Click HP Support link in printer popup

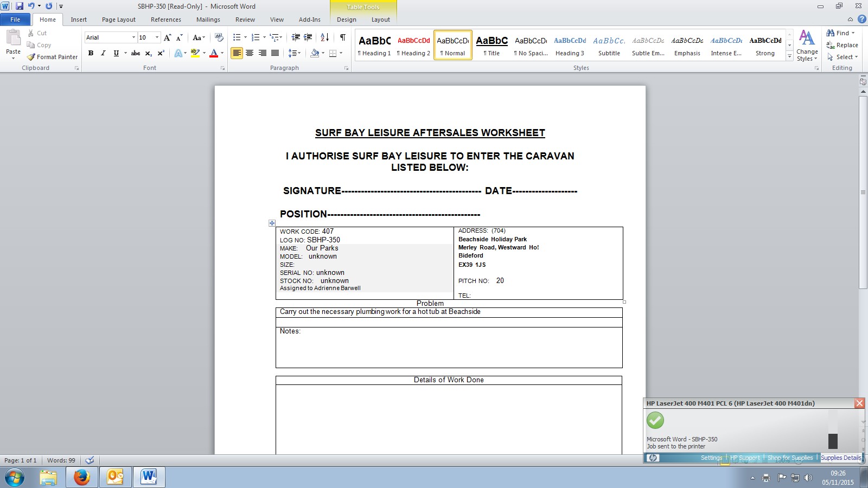click(745, 458)
